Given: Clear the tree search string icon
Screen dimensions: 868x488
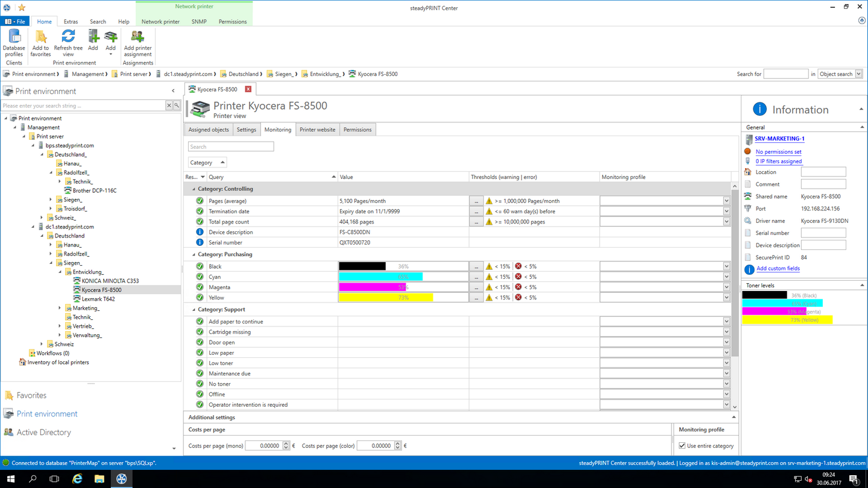Looking at the screenshot, I should click(x=169, y=105).
